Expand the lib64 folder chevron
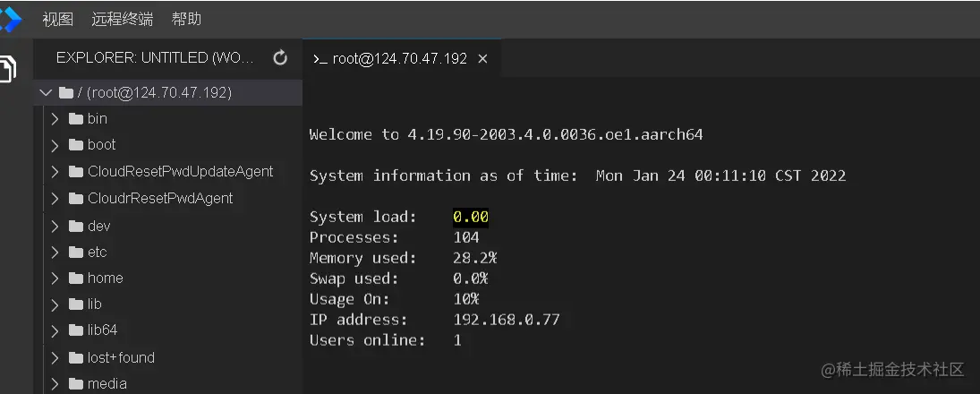Screen dimensions: 980x394 pos(55,330)
